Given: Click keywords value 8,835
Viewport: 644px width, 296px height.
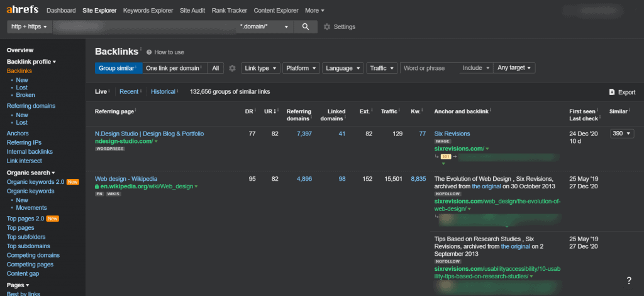Looking at the screenshot, I should 418,179.
